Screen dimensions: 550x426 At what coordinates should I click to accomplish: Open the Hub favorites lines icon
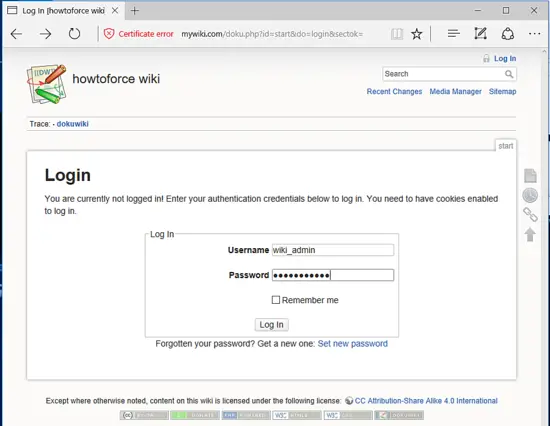(454, 34)
